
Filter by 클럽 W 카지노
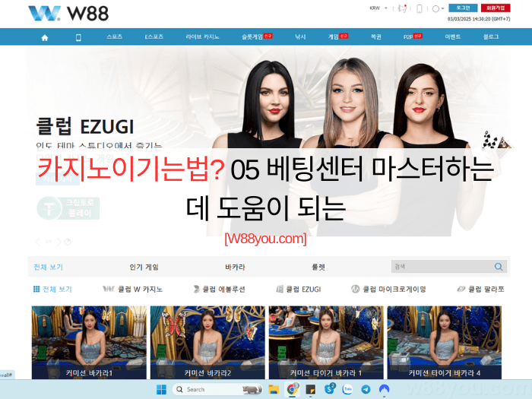(133, 289)
